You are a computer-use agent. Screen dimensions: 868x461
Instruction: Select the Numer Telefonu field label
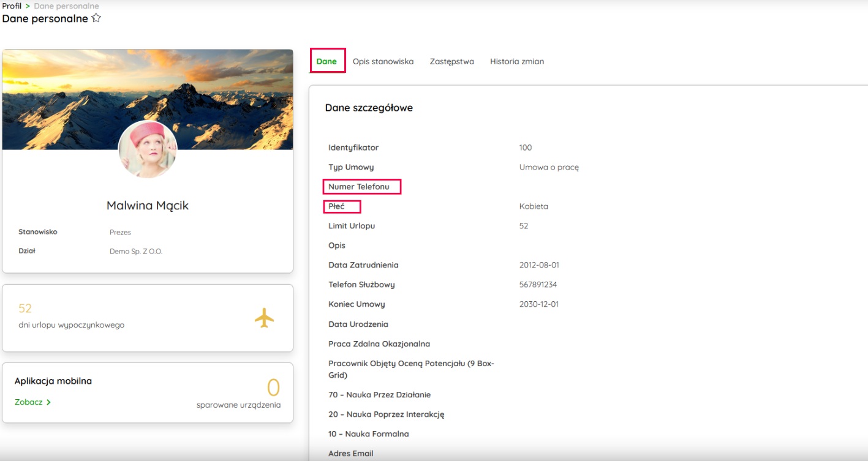coord(359,187)
